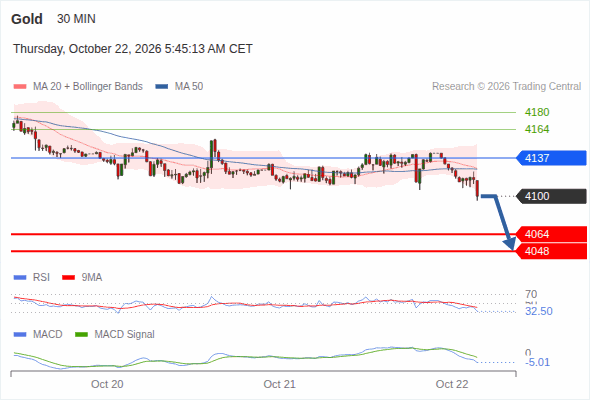Screen dimensions: 590x400
Task: Click the Oct 20 date axis label
Action: pos(107,384)
